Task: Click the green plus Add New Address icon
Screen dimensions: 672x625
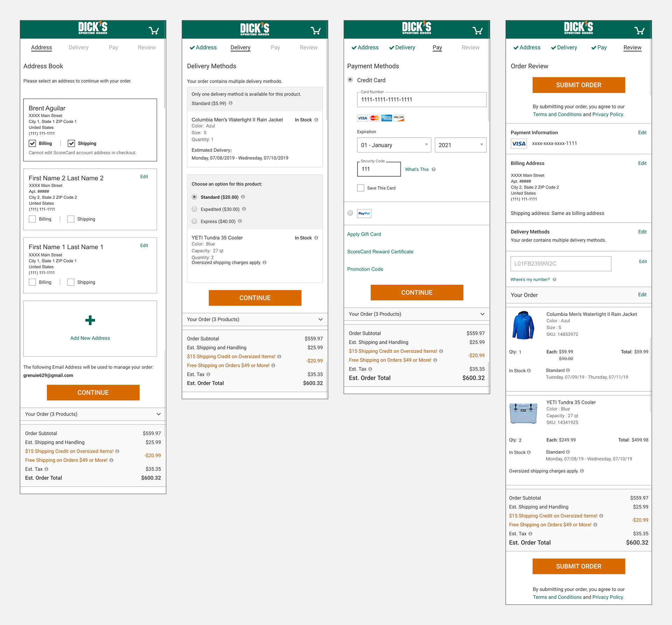Action: [x=90, y=320]
